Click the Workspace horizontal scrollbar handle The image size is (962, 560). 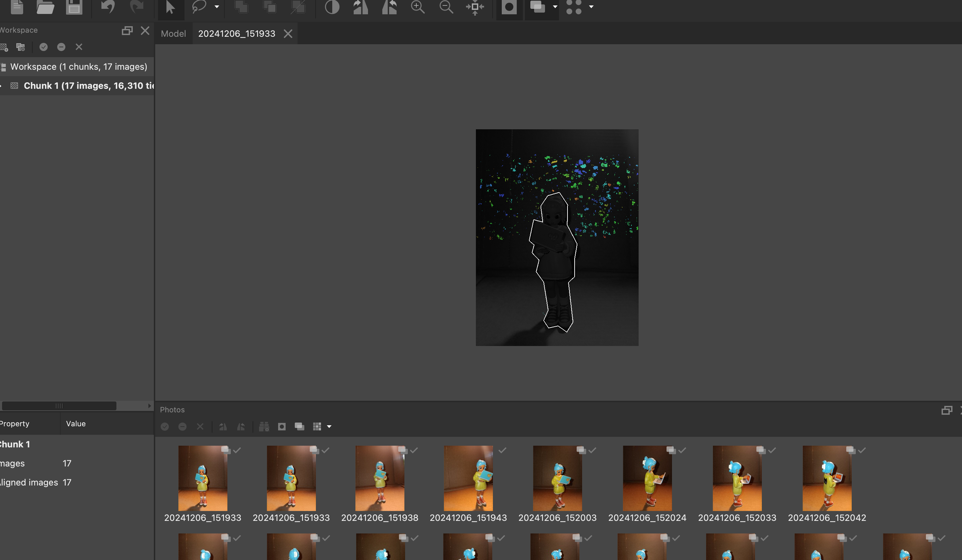59,406
